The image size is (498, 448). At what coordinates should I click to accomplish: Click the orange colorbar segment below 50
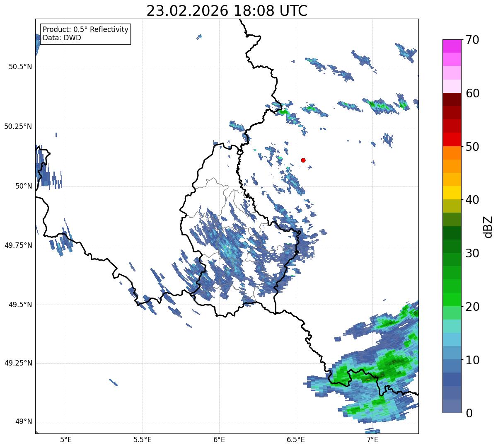pos(452,153)
